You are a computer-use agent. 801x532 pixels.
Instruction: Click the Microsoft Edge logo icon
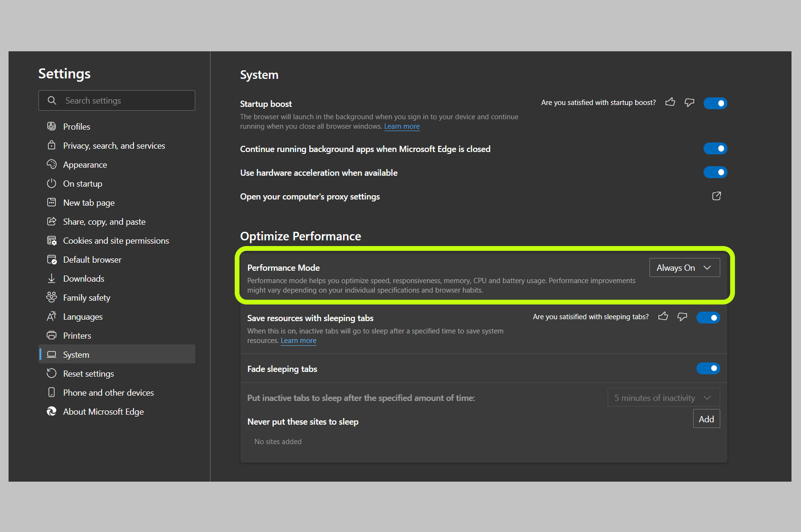[51, 411]
